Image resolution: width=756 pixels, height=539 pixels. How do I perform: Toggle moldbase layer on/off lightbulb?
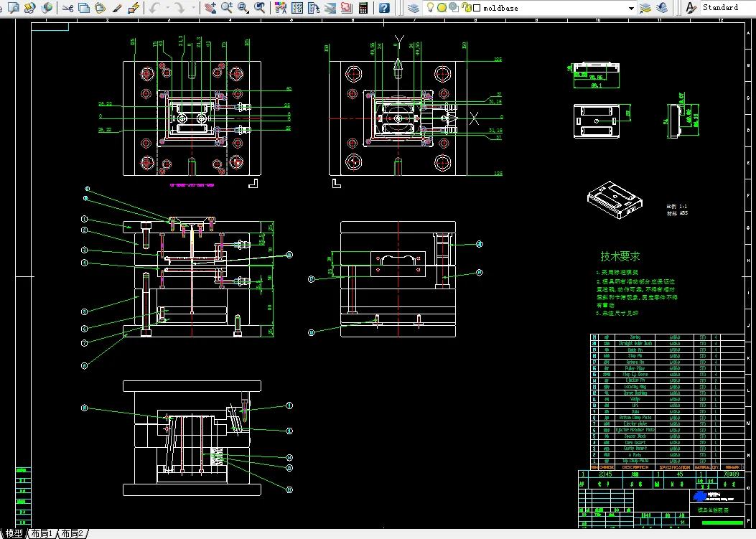point(430,7)
